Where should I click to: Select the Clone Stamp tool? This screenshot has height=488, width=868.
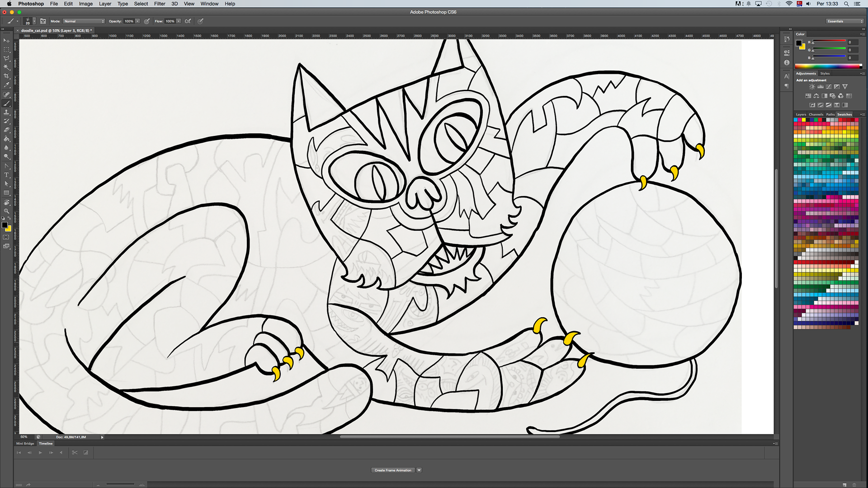pyautogui.click(x=6, y=112)
